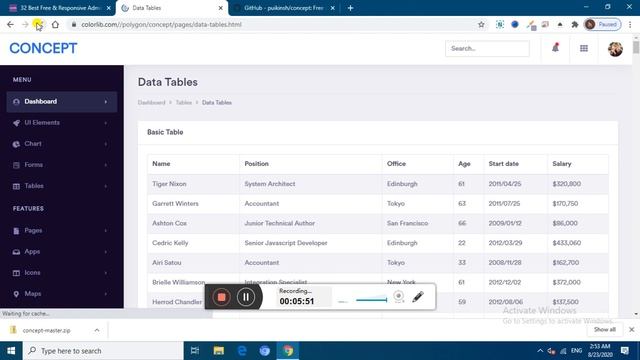Image resolution: width=640 pixels, height=360 pixels.
Task: Open Chrome's three-dot menu
Action: click(630, 24)
